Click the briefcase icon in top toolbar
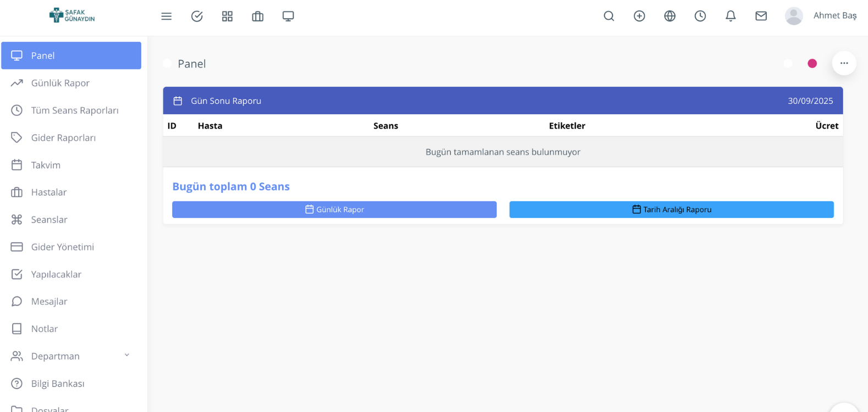 point(258,16)
